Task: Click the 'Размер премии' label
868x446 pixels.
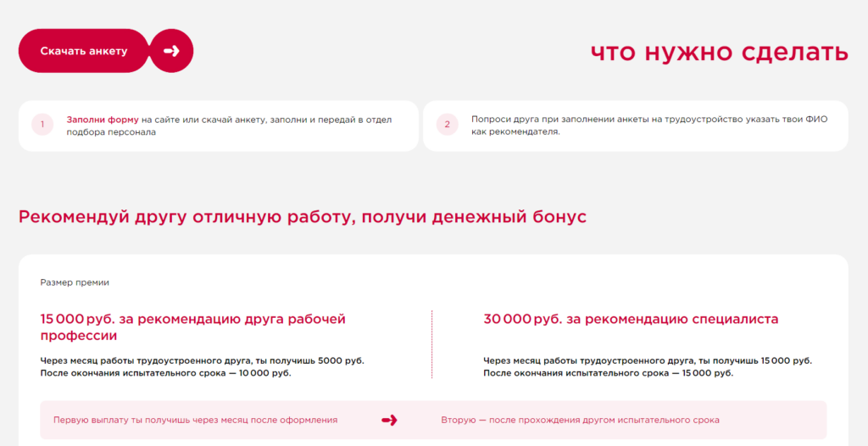Action: click(75, 282)
